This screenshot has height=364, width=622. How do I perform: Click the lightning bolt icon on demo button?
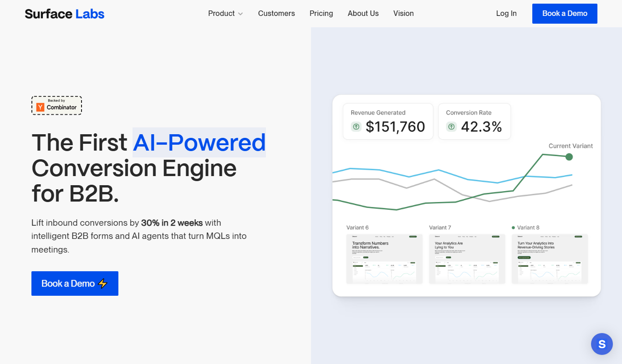[103, 283]
